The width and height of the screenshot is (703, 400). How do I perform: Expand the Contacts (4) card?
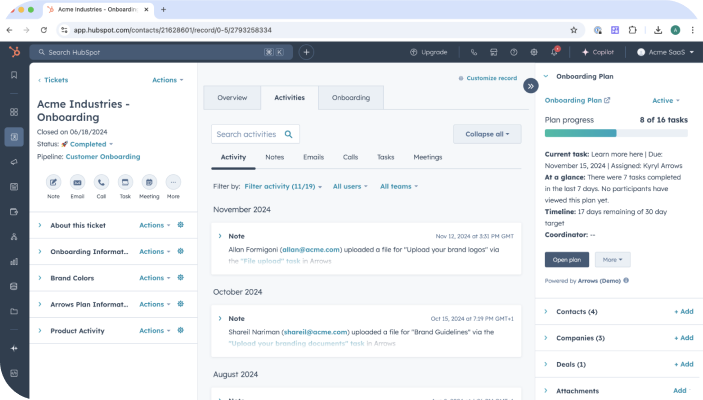[546, 311]
